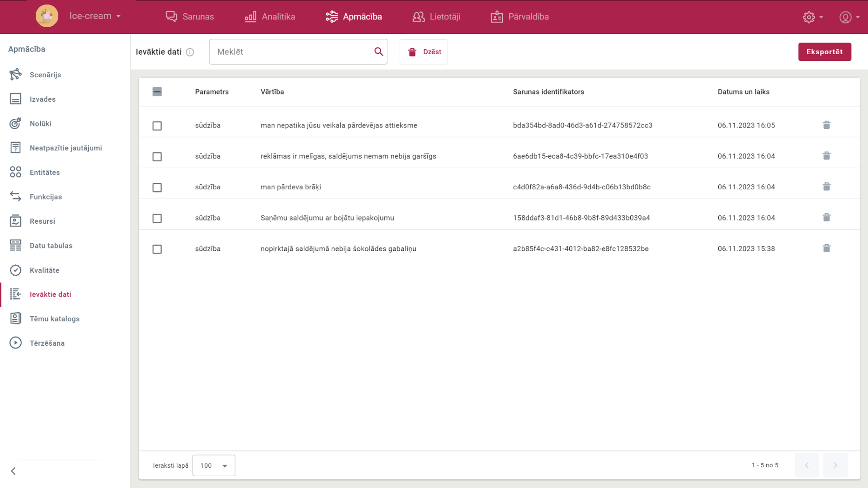Open the settings gear dropdown

click(x=812, y=17)
